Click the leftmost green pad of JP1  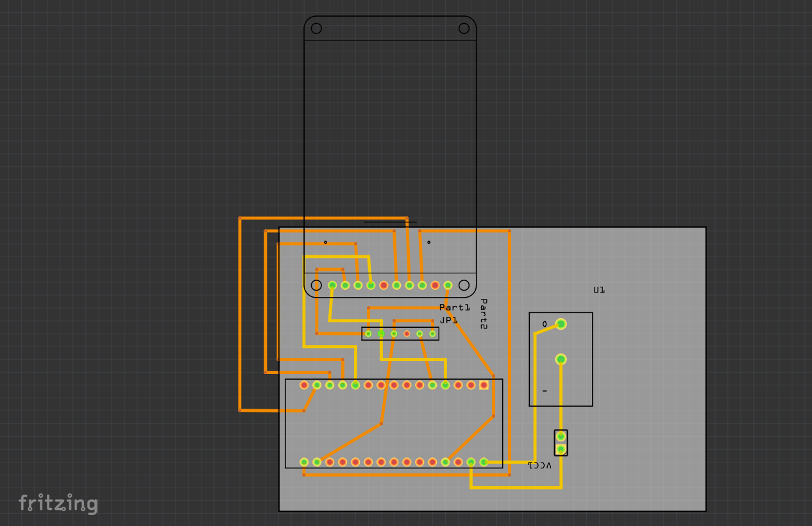(368, 333)
